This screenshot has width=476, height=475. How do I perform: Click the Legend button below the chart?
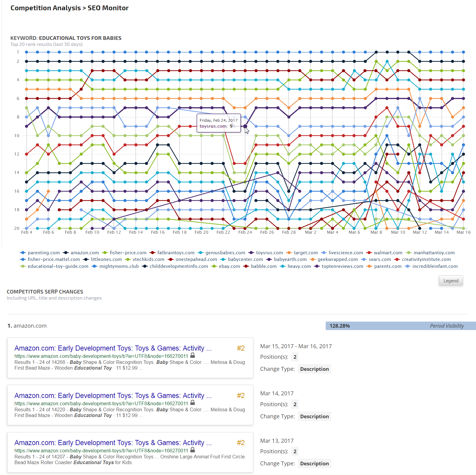[451, 281]
